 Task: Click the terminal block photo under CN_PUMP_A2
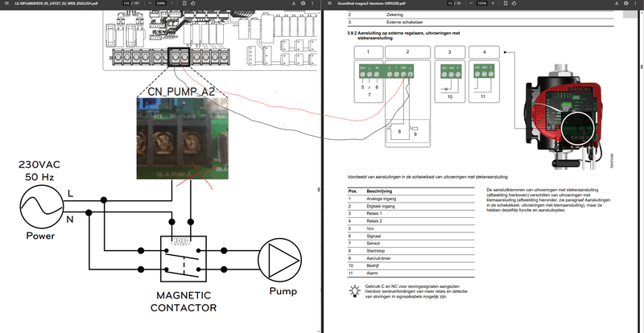tap(183, 138)
